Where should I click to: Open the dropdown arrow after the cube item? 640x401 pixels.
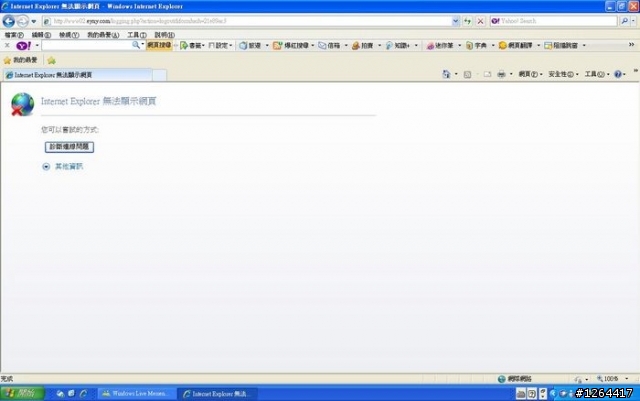click(x=267, y=45)
